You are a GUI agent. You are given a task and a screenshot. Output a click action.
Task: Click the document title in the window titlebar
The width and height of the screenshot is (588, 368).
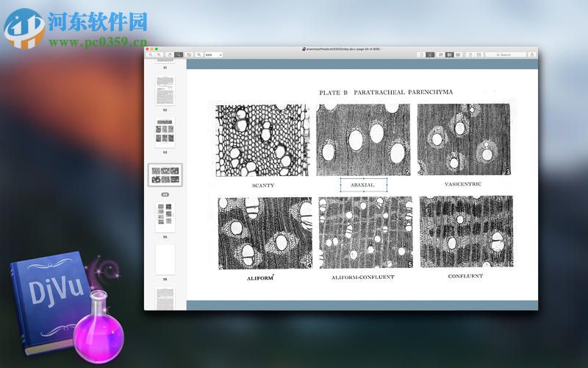pyautogui.click(x=341, y=49)
